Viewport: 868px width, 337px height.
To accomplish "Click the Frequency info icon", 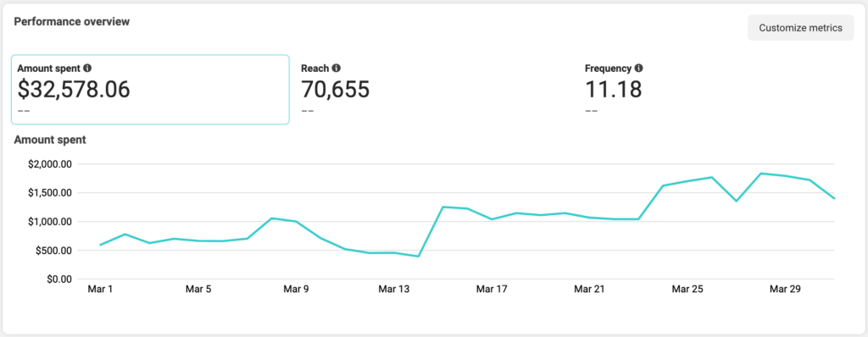I will point(638,69).
